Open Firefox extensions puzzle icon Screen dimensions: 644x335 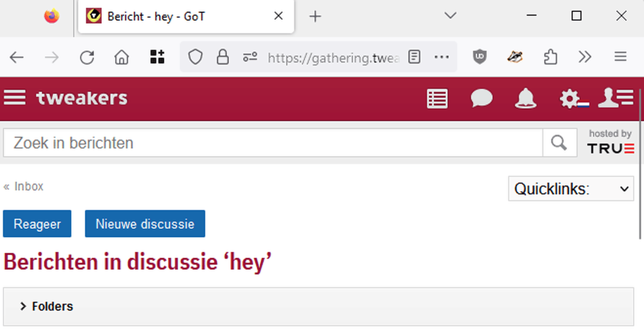550,57
